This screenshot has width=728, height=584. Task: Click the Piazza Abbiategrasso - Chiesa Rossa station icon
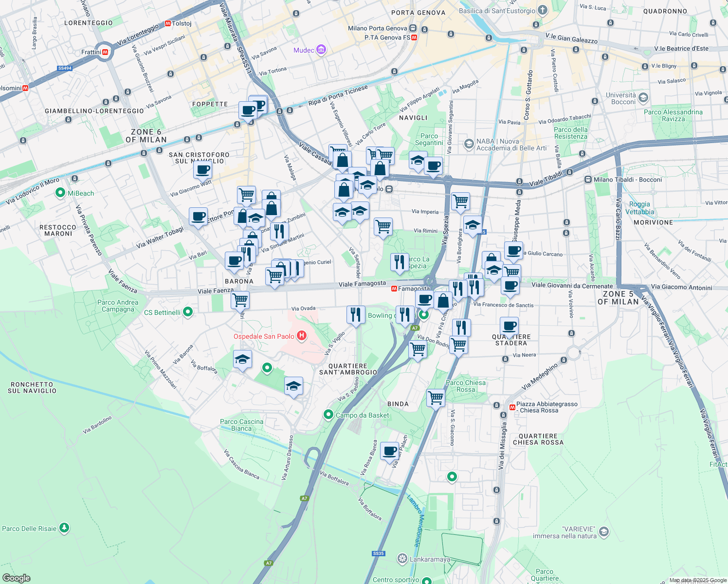click(511, 407)
